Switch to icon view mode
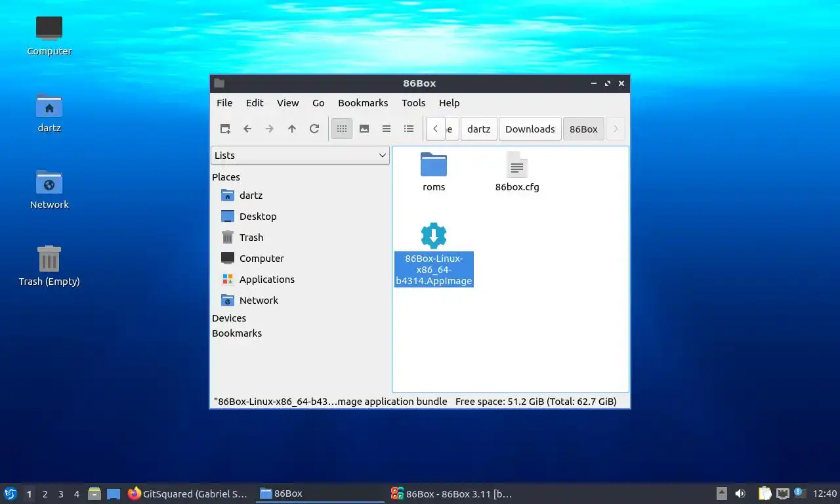Image resolution: width=840 pixels, height=504 pixels. pyautogui.click(x=342, y=129)
